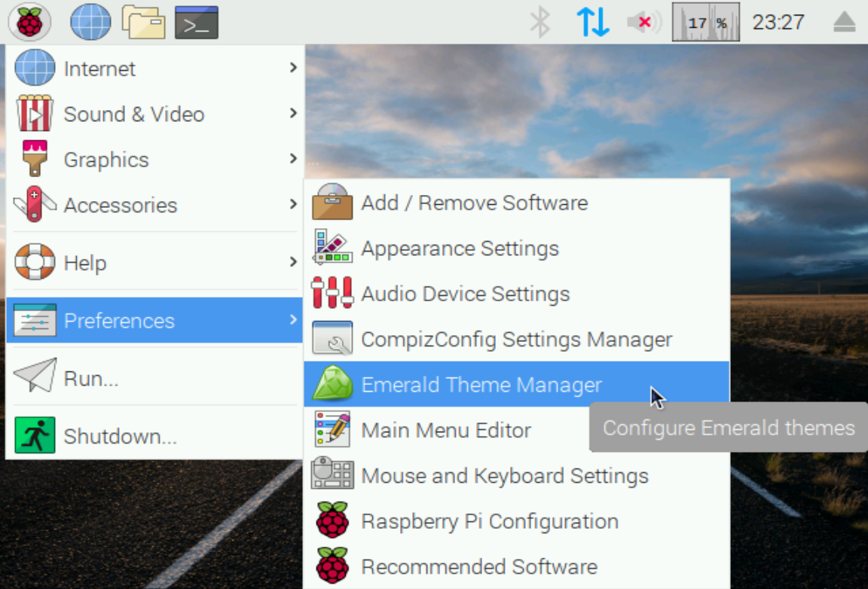Click the Preferences sliders icon
The width and height of the screenshot is (868, 589).
[35, 319]
